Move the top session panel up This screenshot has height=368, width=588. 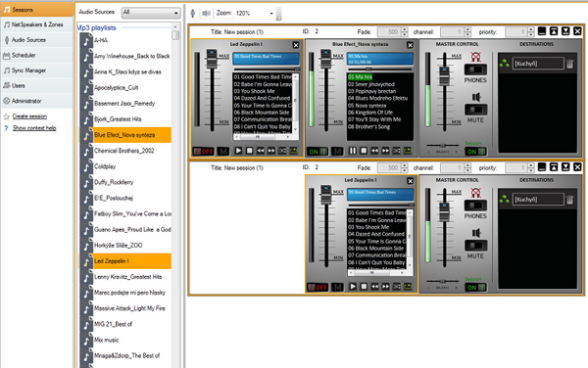click(554, 31)
